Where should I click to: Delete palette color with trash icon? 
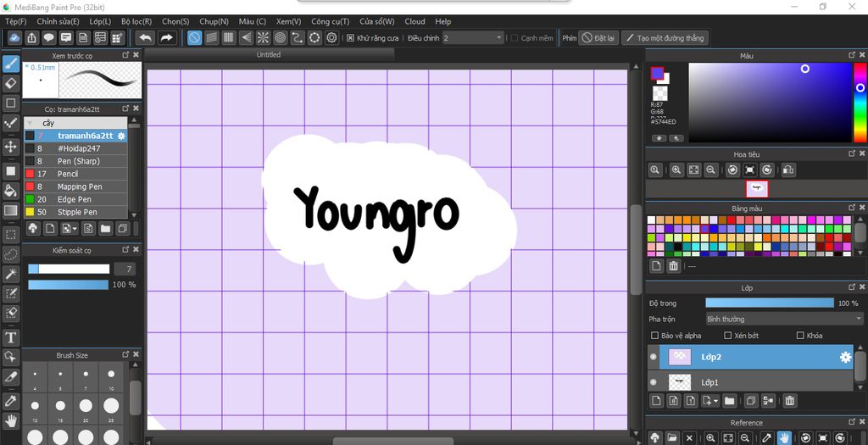coord(673,266)
